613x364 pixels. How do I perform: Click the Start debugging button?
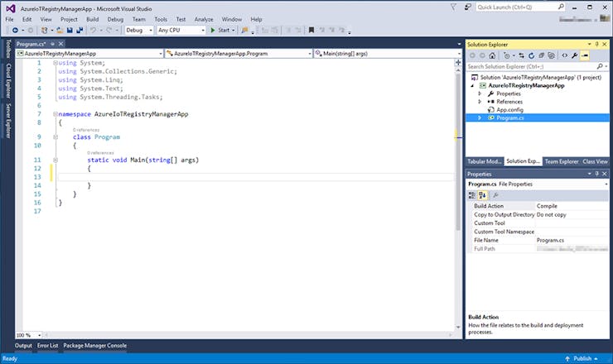(x=220, y=30)
